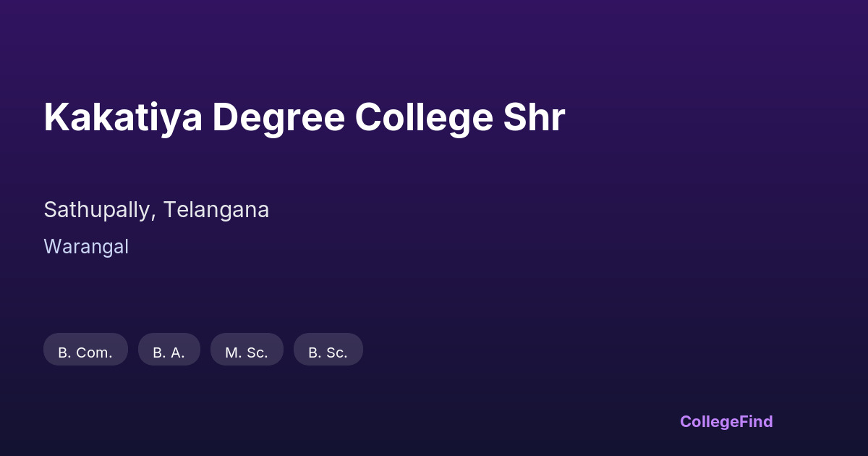Open the CollegeFind brand logo

726,421
